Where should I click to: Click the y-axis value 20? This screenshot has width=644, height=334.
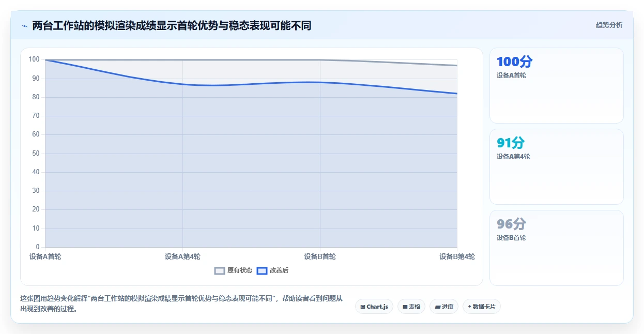click(36, 209)
